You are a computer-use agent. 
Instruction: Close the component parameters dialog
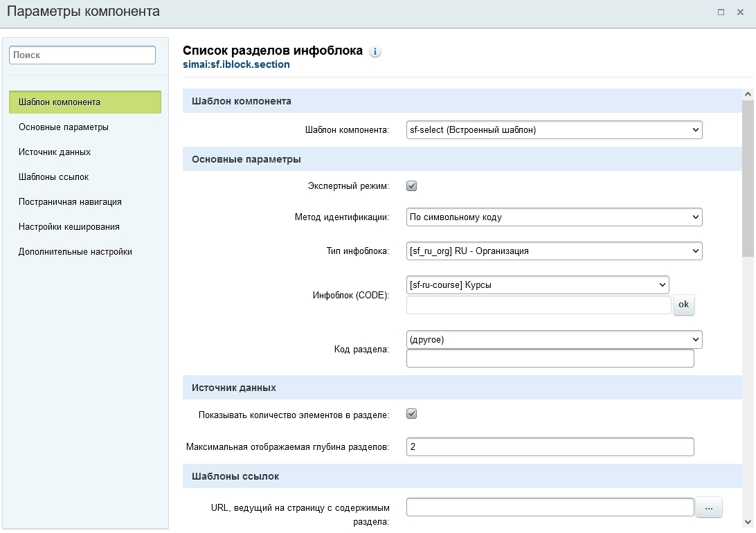[740, 12]
